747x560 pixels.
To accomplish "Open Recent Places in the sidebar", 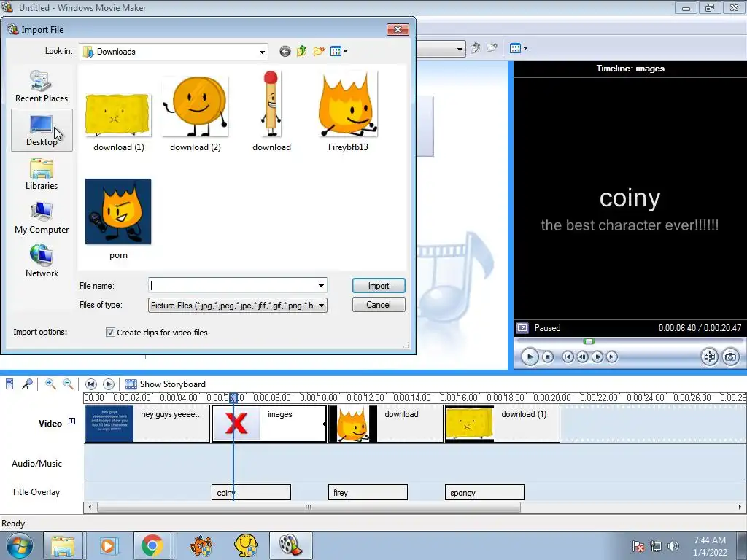I will point(42,86).
